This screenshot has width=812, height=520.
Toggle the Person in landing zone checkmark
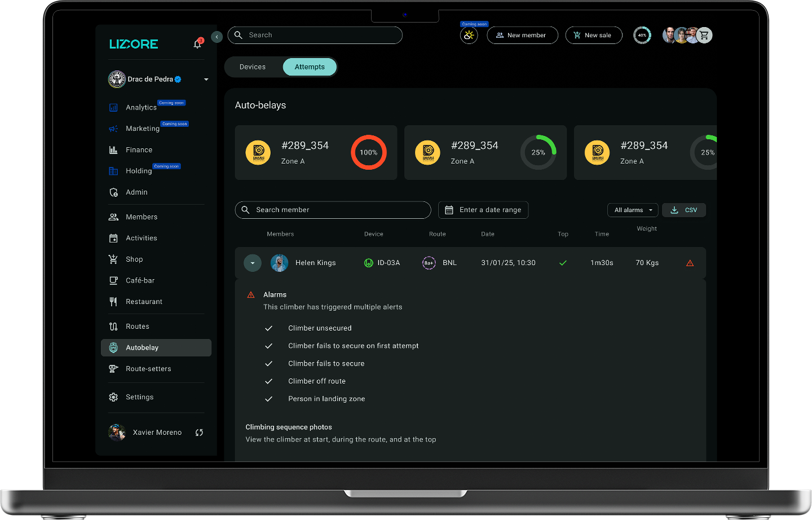point(269,399)
